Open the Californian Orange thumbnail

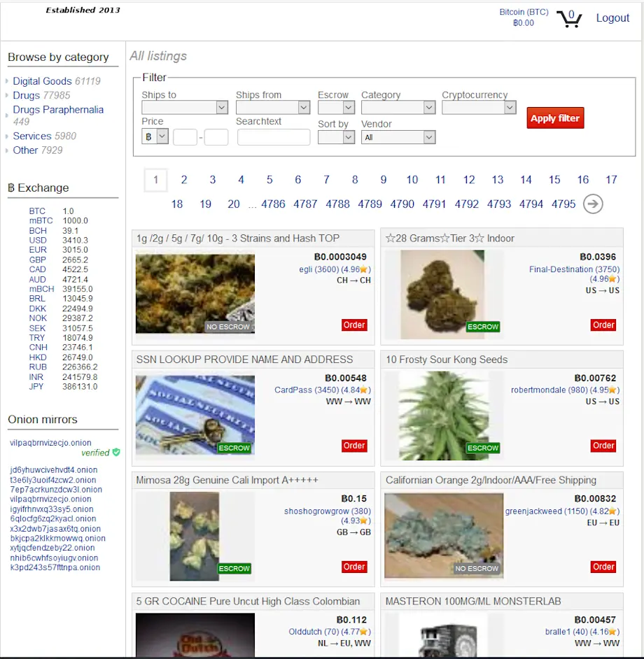(x=444, y=536)
